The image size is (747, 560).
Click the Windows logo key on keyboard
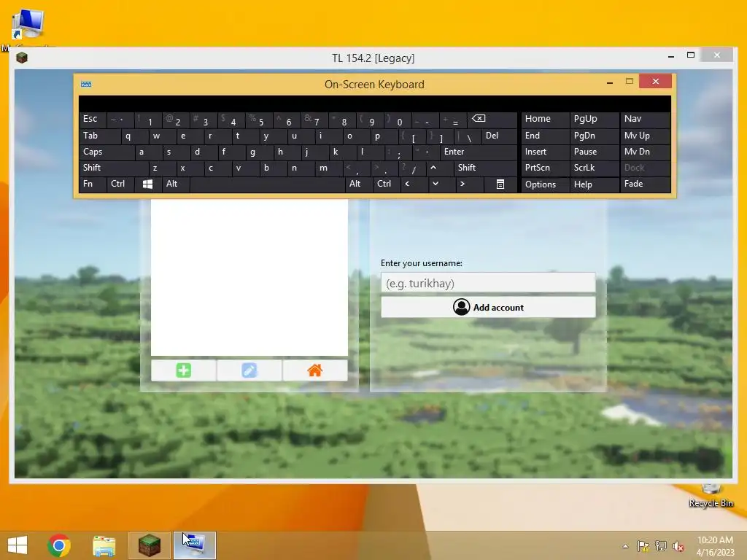[147, 184]
